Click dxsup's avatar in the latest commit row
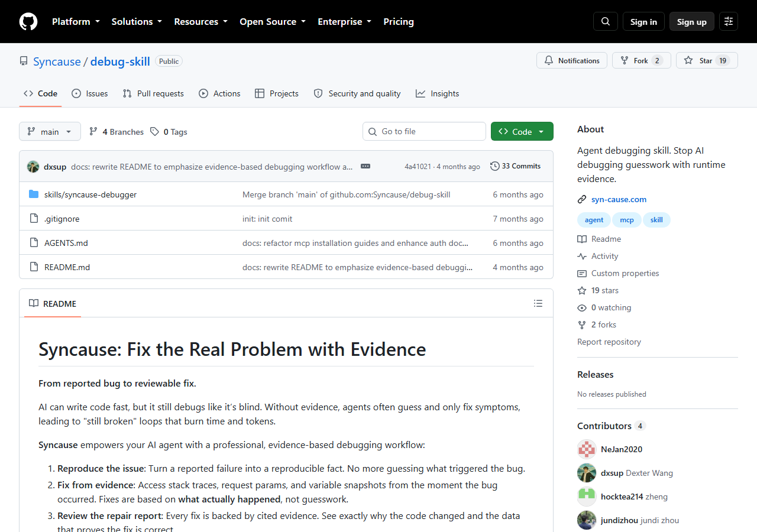Viewport: 757px width, 532px height. click(33, 167)
